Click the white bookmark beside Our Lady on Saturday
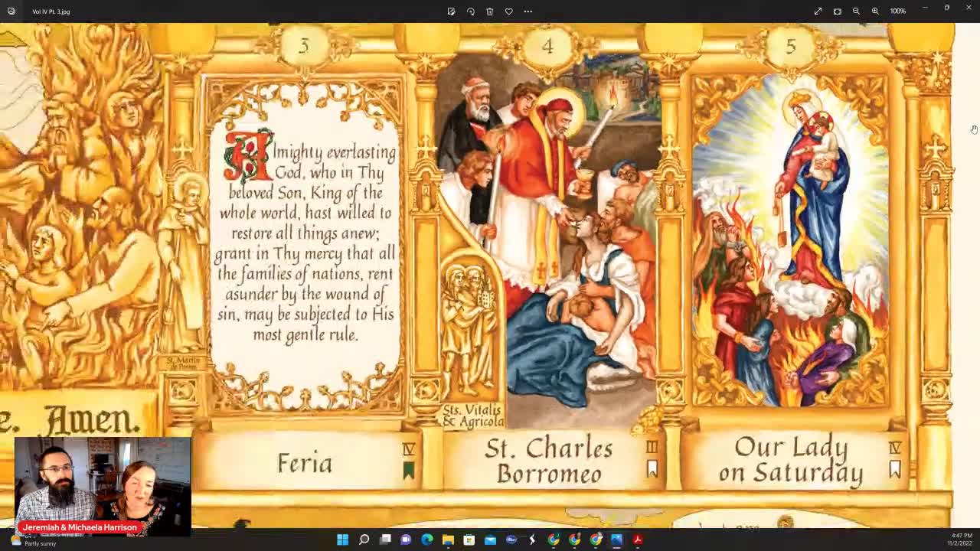Screen dimensions: 980x551 pyautogui.click(x=894, y=469)
